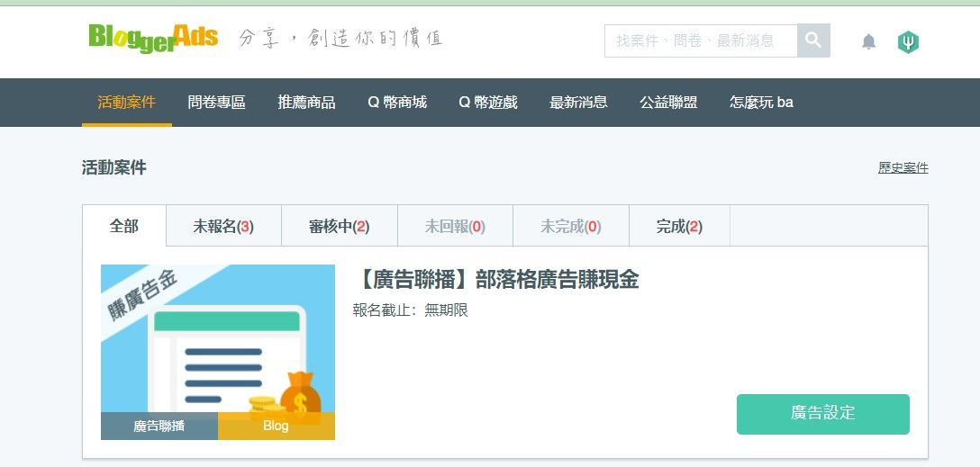Switch to the 未完成(0) tab
The width and height of the screenshot is (980, 467).
click(571, 226)
